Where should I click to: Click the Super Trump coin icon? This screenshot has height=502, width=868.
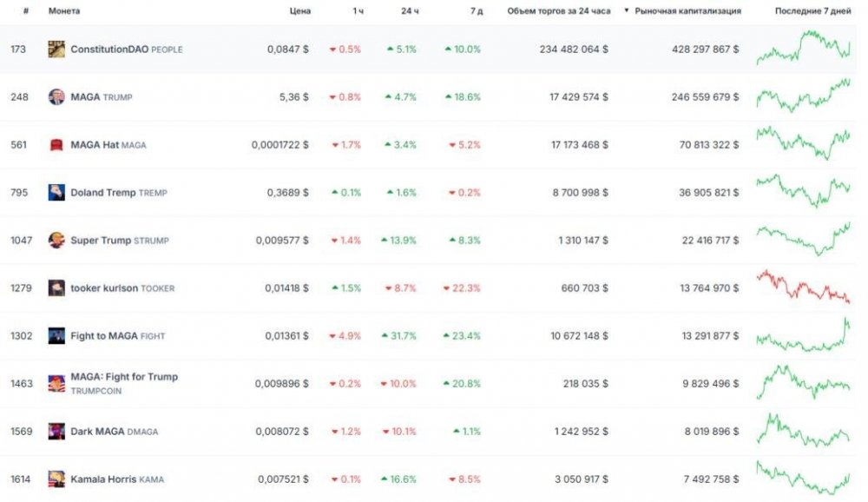[x=56, y=240]
